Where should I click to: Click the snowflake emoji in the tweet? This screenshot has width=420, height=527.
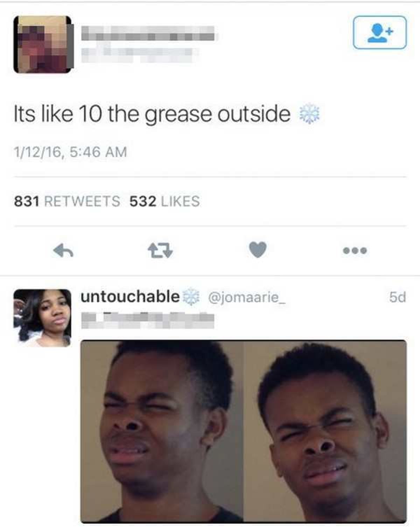tap(308, 114)
